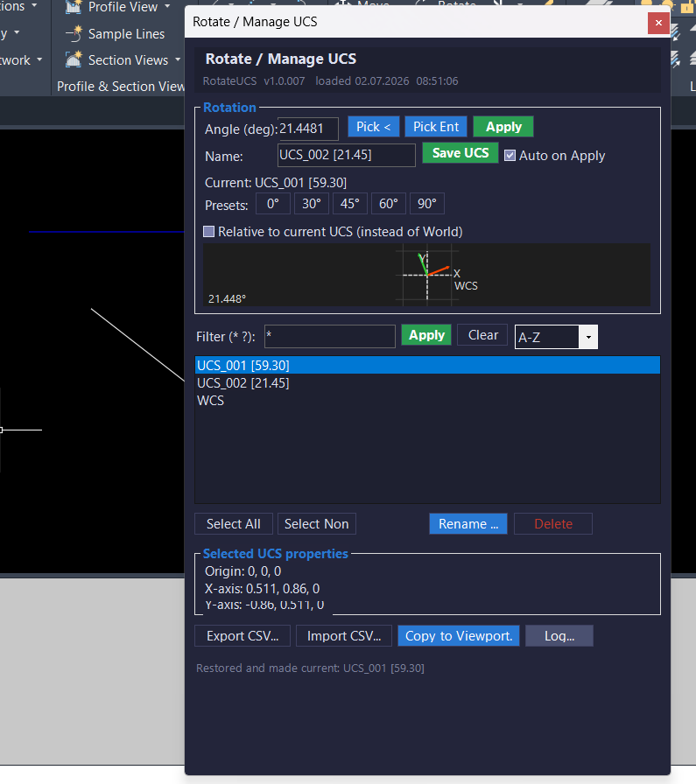Click the Save UCS button
The height and width of the screenshot is (784, 696).
coord(460,153)
